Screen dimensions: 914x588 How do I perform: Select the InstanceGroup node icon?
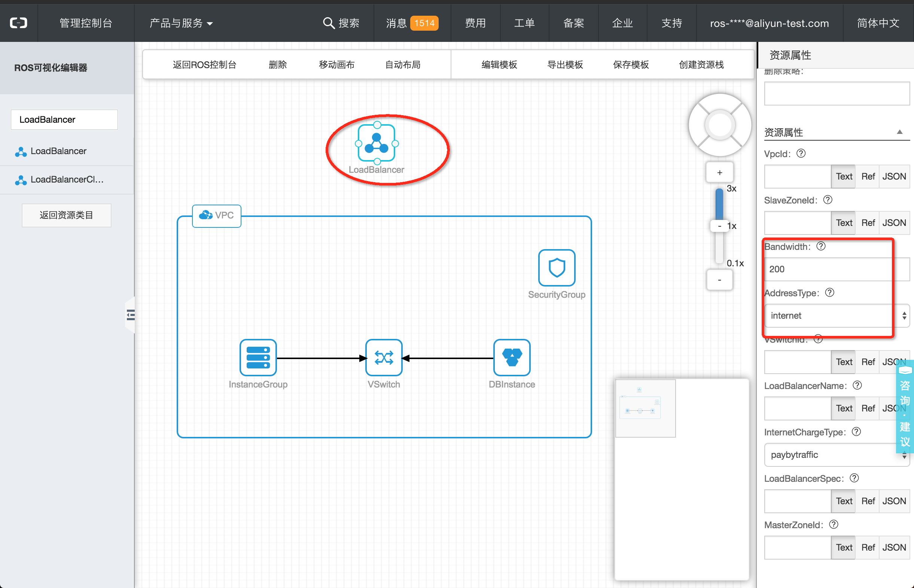pos(258,358)
